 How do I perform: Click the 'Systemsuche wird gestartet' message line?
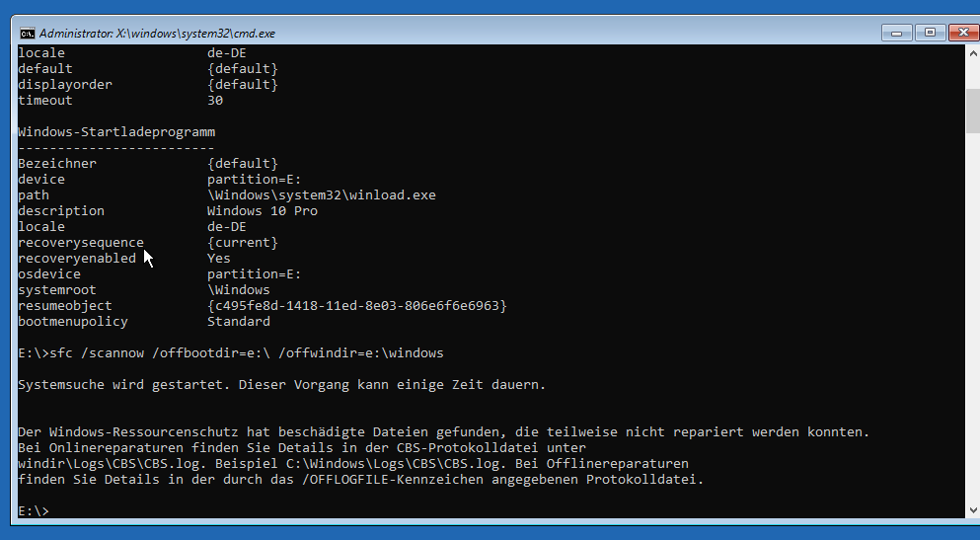281,384
